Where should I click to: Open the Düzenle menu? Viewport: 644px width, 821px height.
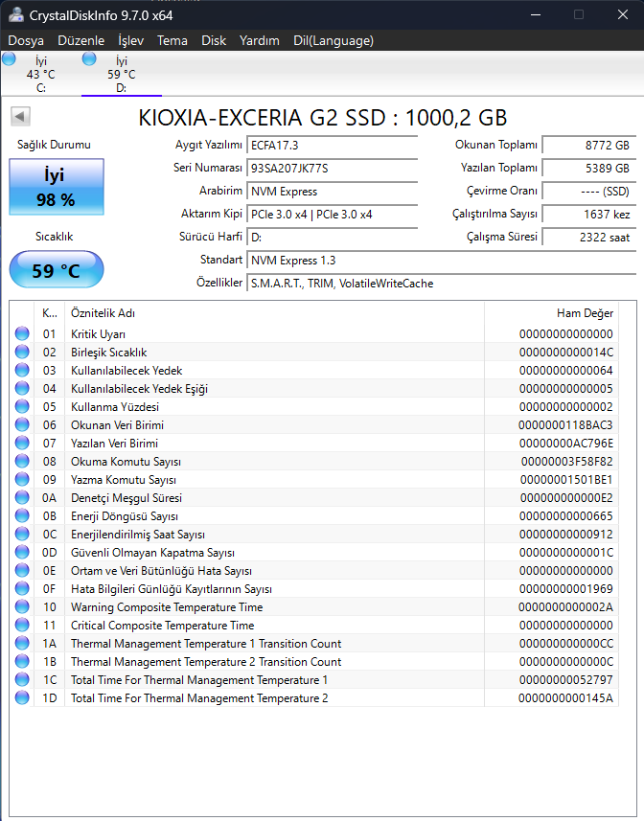click(81, 40)
